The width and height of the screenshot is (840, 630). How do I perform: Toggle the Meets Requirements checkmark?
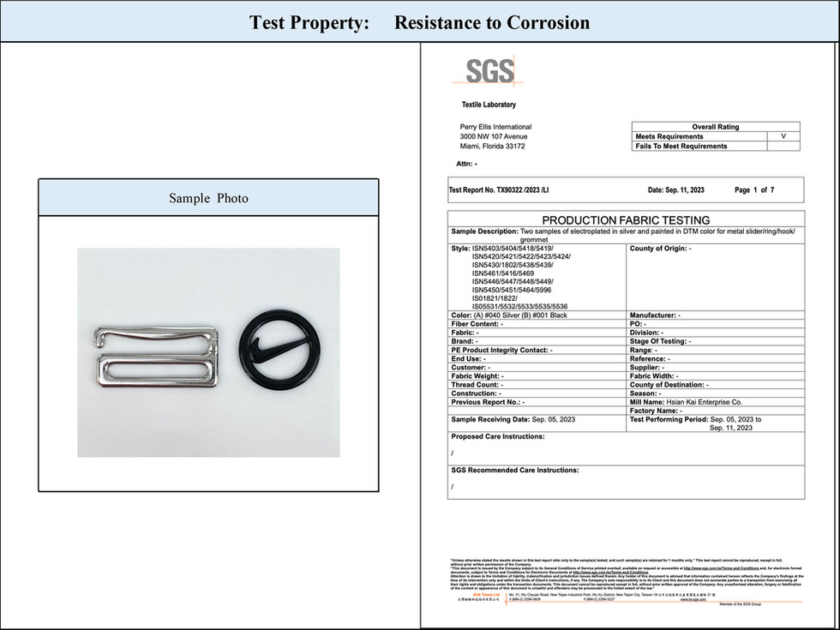pos(783,135)
